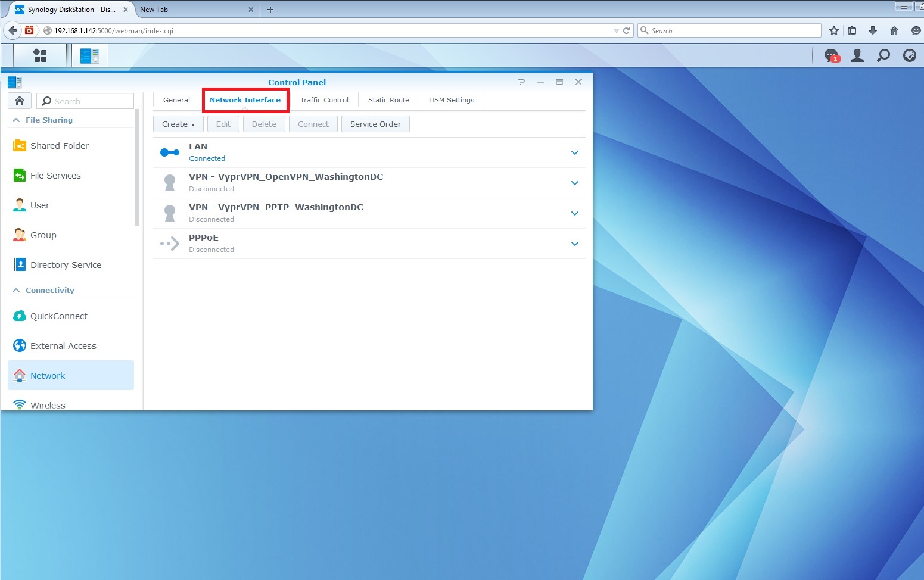Open the Create dropdown menu
This screenshot has height=580, width=924.
[178, 124]
